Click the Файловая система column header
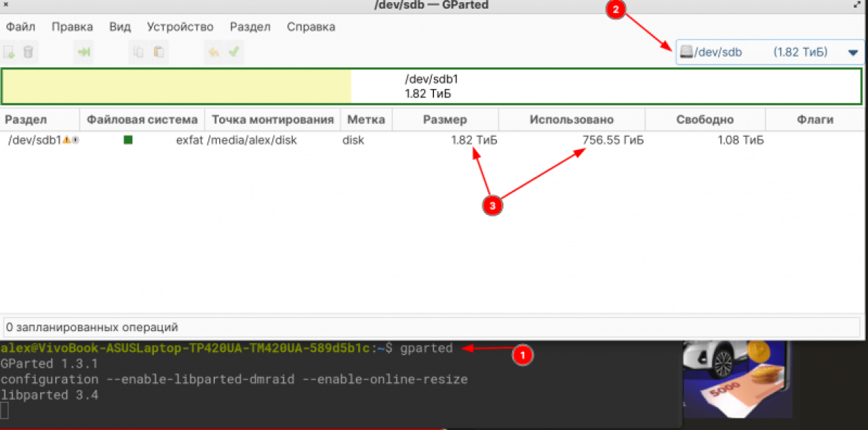Viewport: 868px width, 430px height. [140, 119]
